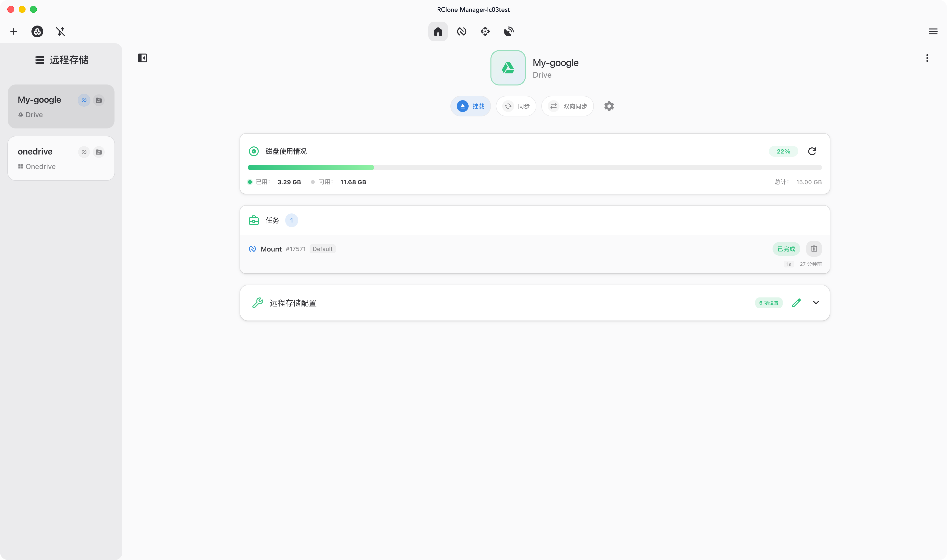Delete the Mount #17571 task
This screenshot has height=560, width=947.
[814, 249]
